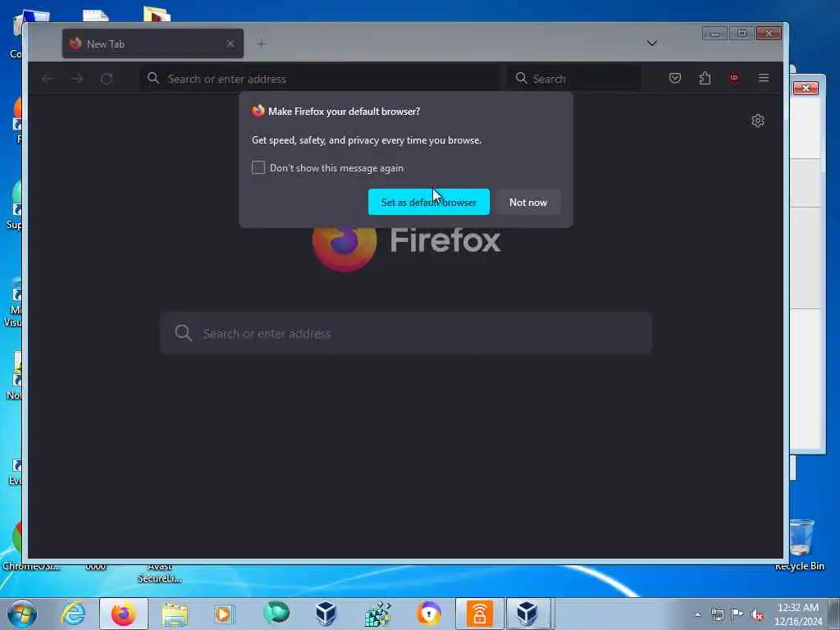Close the New Tab tab

pyautogui.click(x=231, y=43)
